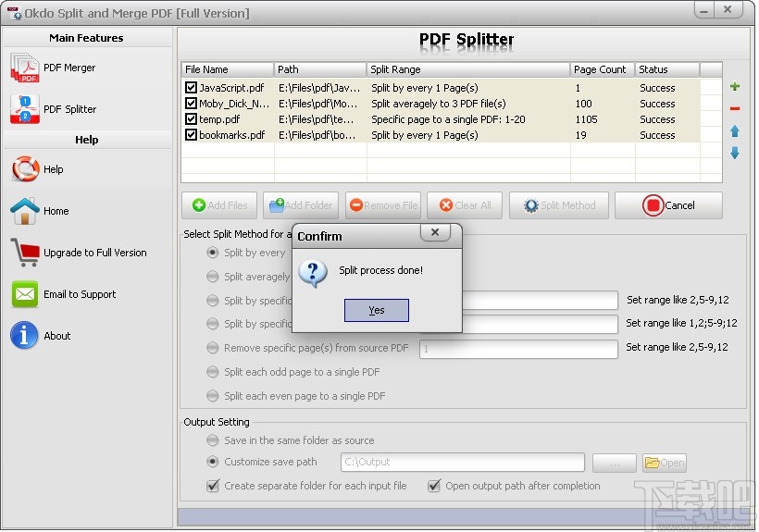759x532 pixels.
Task: Click the question mark icon in Confirm dialog
Action: [x=313, y=274]
